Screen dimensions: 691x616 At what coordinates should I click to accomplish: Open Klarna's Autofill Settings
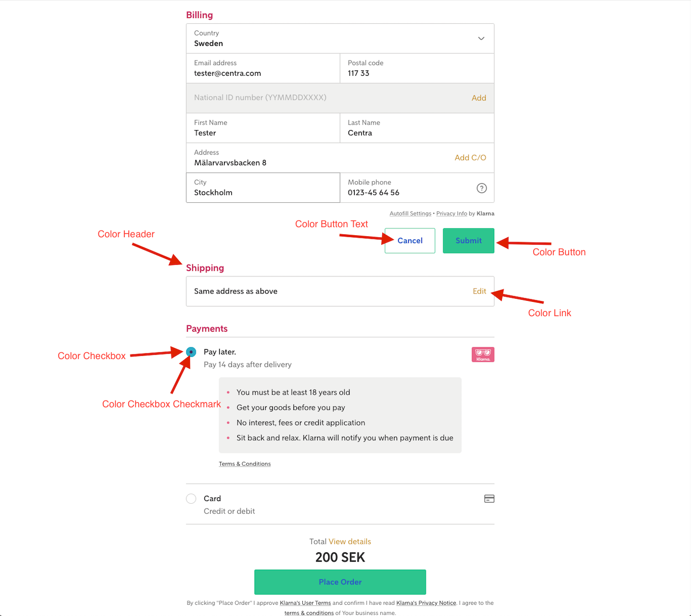[x=410, y=213]
